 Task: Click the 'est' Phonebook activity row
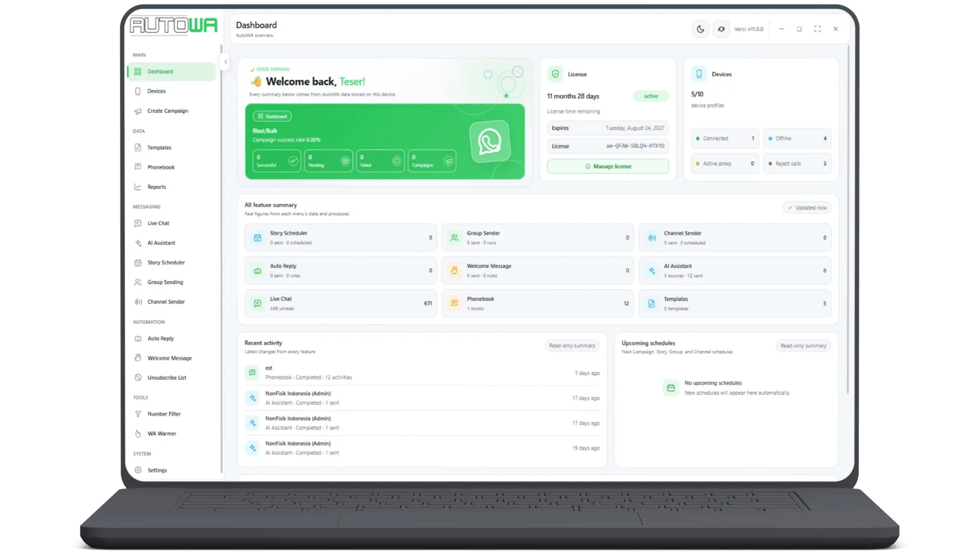[422, 373]
